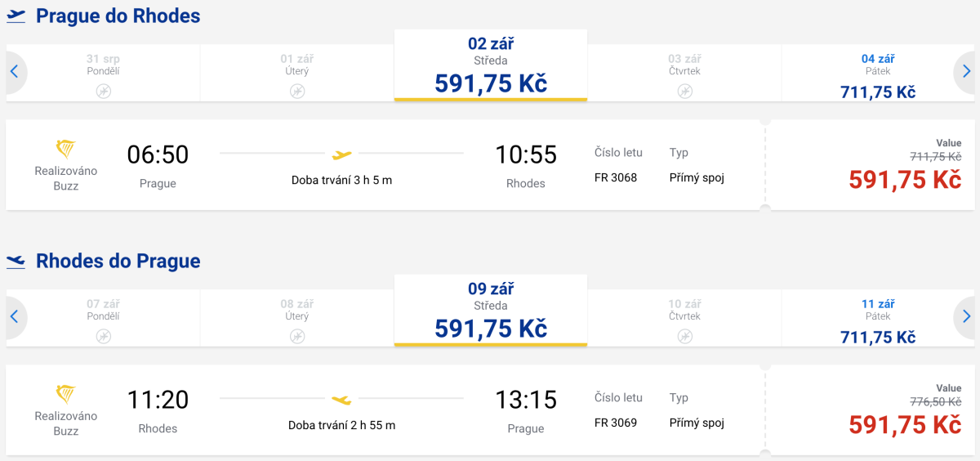
Task: Choose the 591,75 Kč Value fare to Prague
Action: 904,424
